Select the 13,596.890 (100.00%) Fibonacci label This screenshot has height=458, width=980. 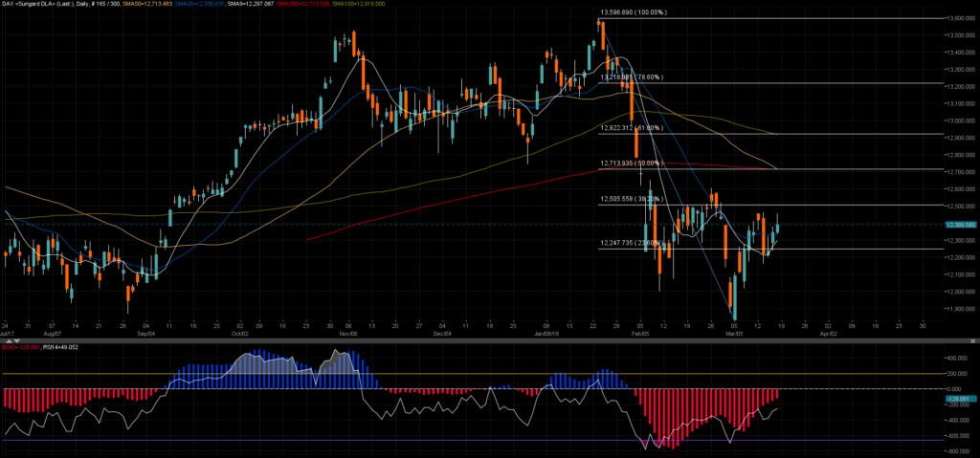(x=634, y=12)
